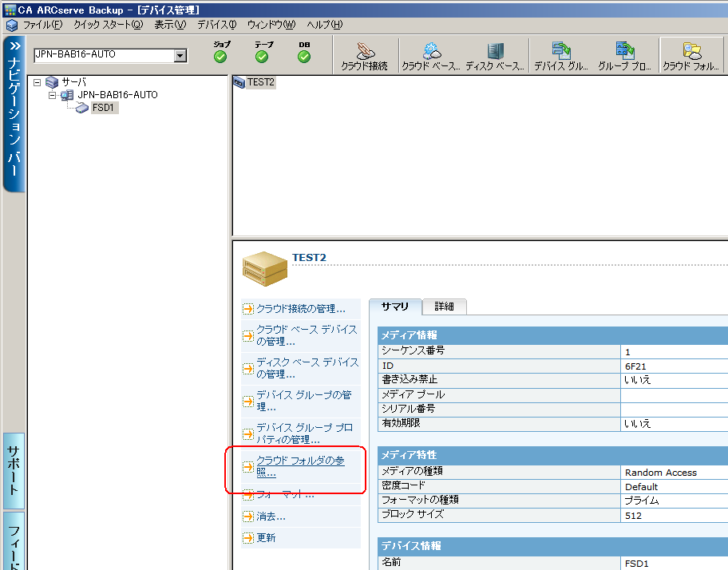
Task: Click the ブロック サイズ value 512
Action: 633,516
